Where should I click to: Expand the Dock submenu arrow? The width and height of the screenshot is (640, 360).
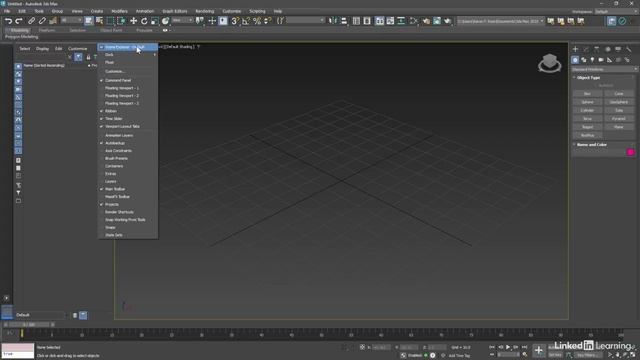[155, 55]
